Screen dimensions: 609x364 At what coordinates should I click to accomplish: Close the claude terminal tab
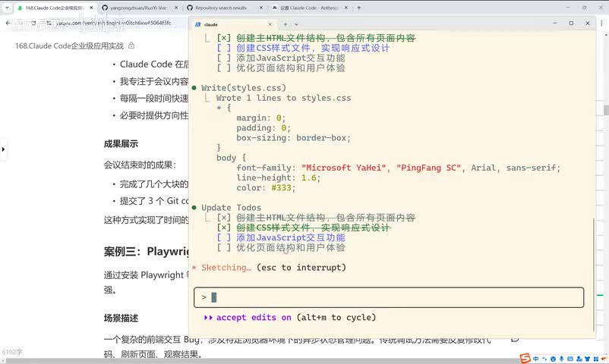click(x=270, y=24)
